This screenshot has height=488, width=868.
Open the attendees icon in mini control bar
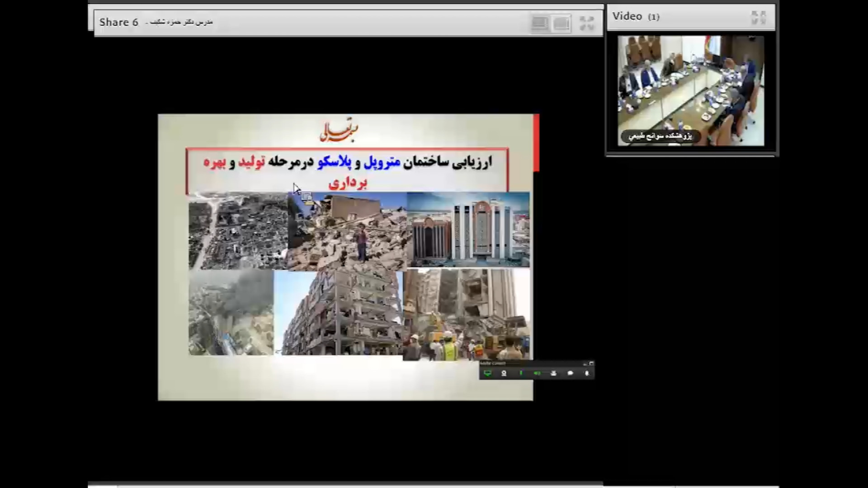[553, 373]
